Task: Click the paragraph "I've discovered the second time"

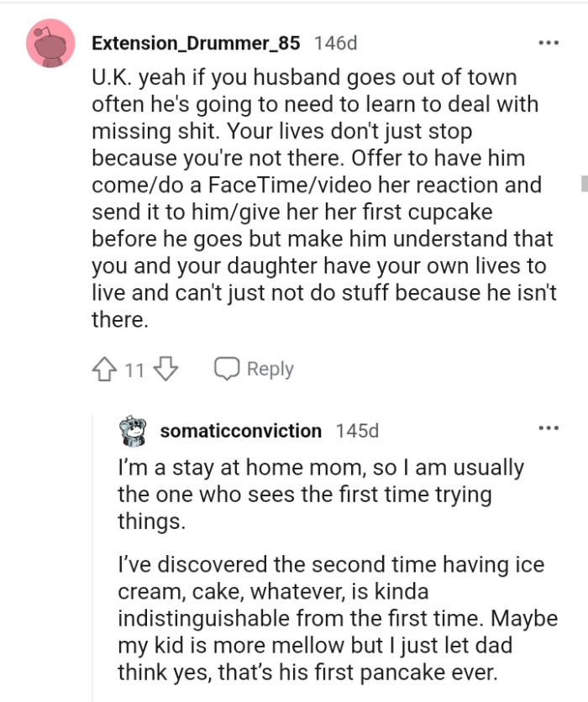Action: (336, 619)
